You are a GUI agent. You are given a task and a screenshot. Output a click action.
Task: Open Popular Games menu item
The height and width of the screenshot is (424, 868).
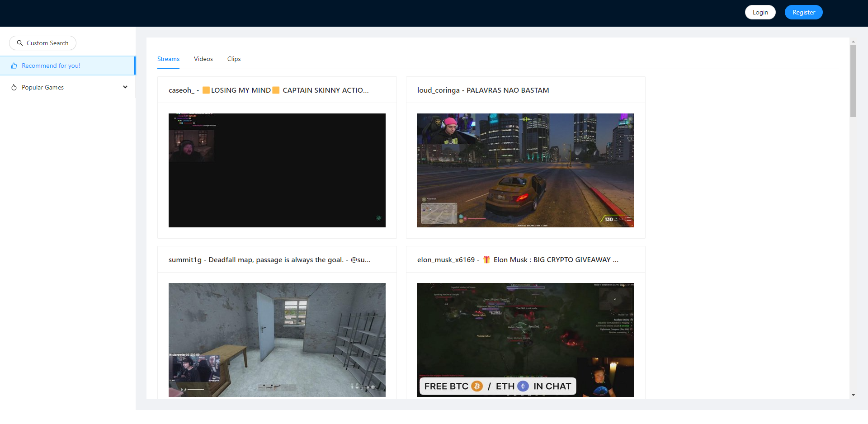click(x=67, y=87)
